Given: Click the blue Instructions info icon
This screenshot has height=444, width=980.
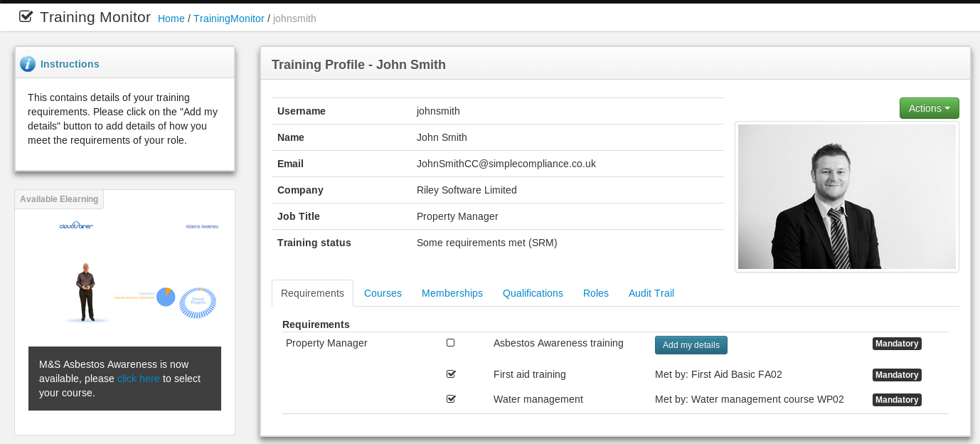Looking at the screenshot, I should click(x=28, y=64).
